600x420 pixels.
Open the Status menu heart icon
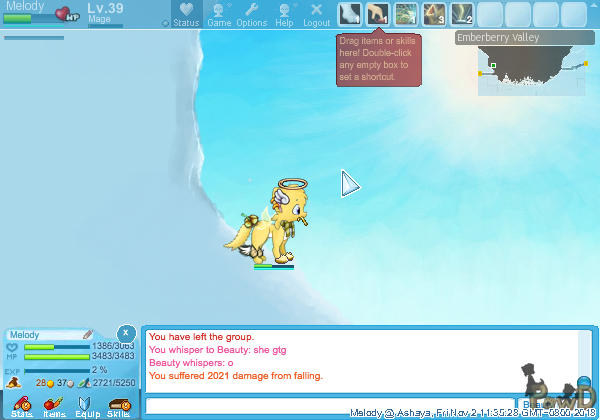tap(185, 14)
